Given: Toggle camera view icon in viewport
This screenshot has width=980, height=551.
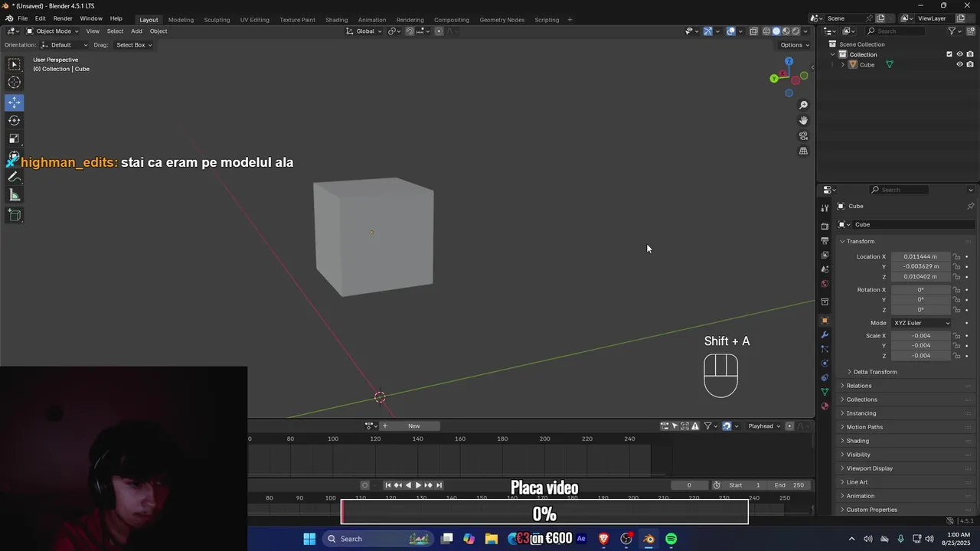Looking at the screenshot, I should [803, 135].
